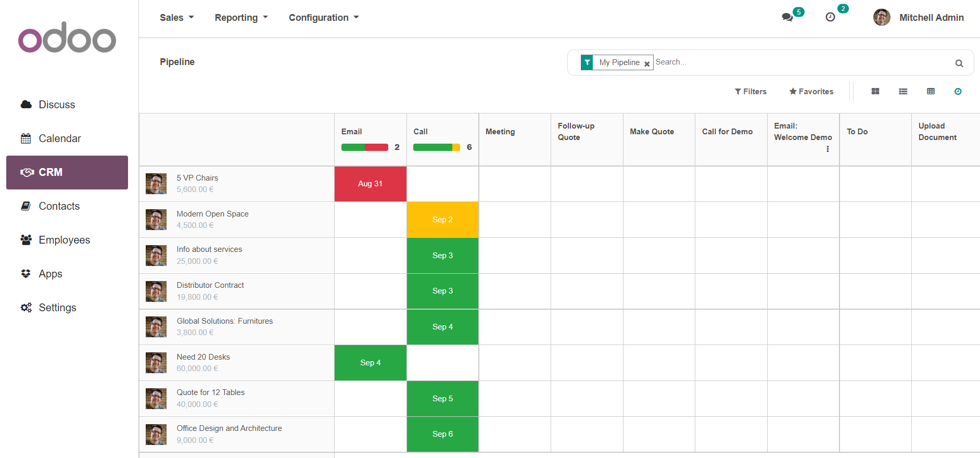Click the Sep 2 yellow call activity
This screenshot has width=980, height=458.
[442, 220]
